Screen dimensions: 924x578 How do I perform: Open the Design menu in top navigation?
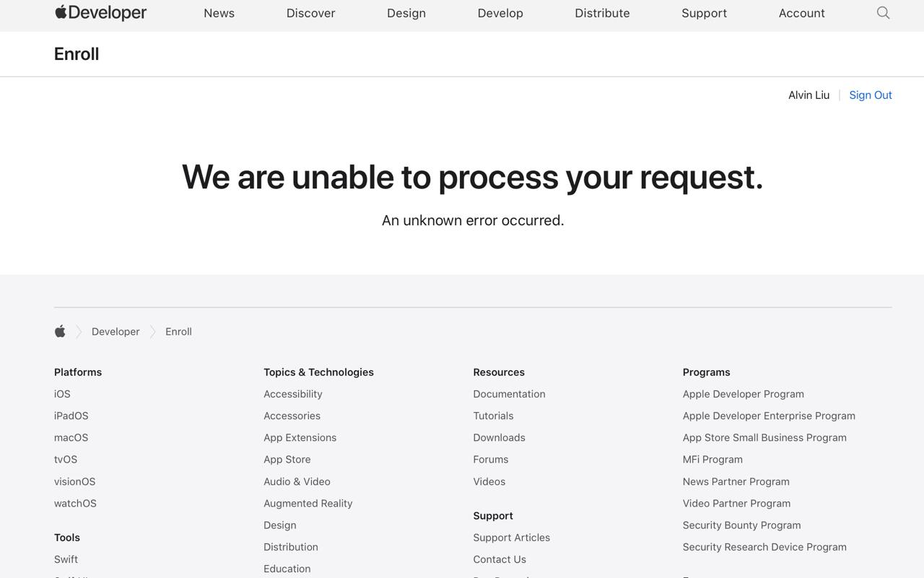pos(406,13)
